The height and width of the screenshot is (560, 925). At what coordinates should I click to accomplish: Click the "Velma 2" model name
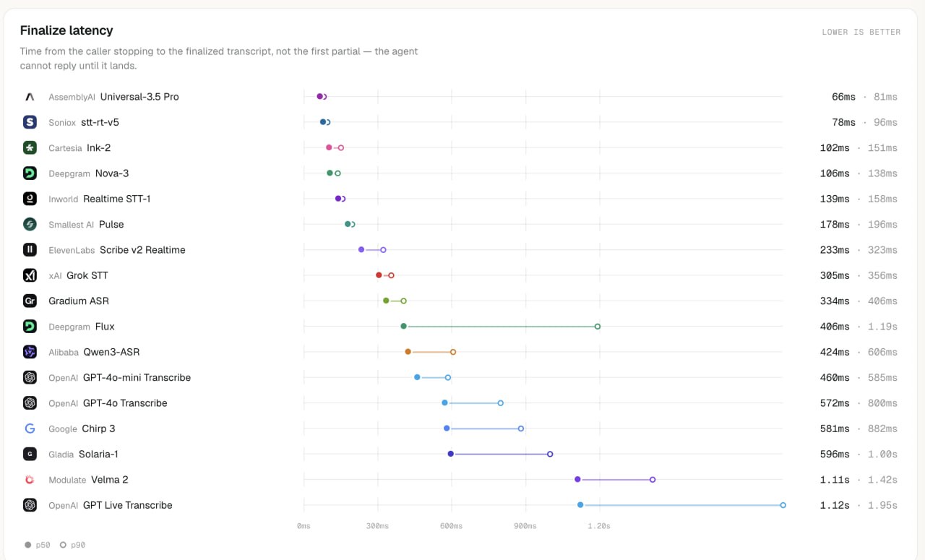[x=110, y=480]
